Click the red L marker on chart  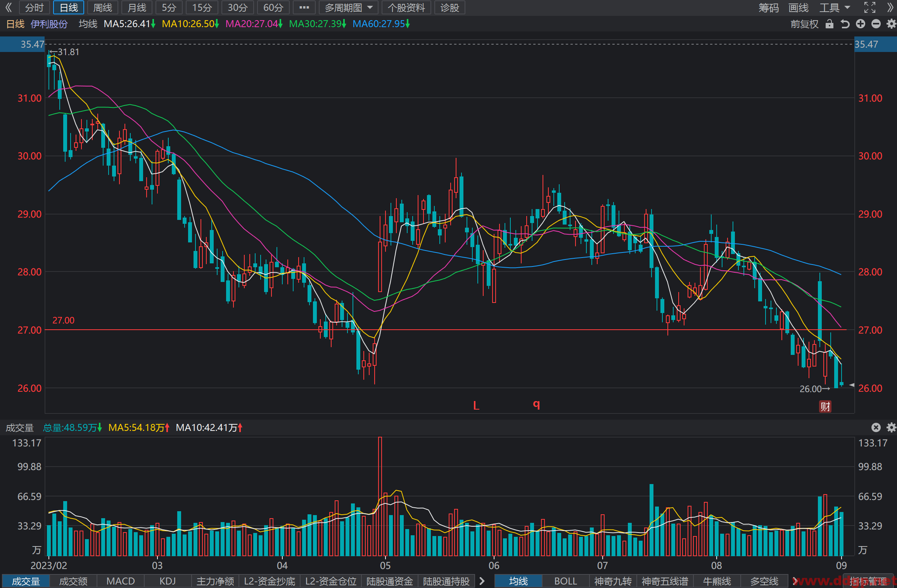476,406
